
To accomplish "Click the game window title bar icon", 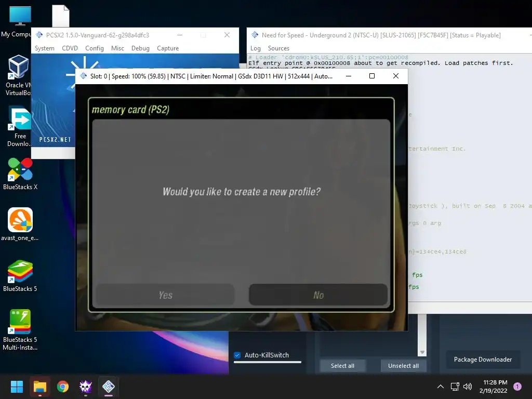I will 84,76.
